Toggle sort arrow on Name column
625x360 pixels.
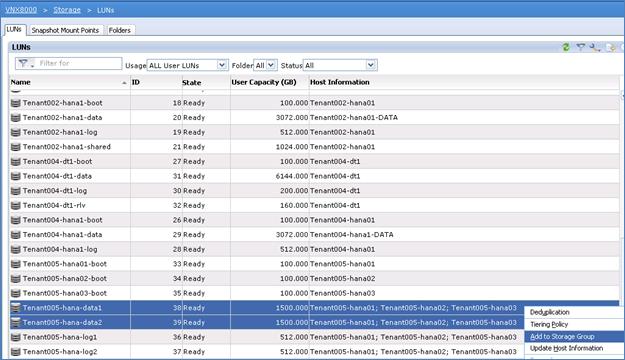[124, 83]
